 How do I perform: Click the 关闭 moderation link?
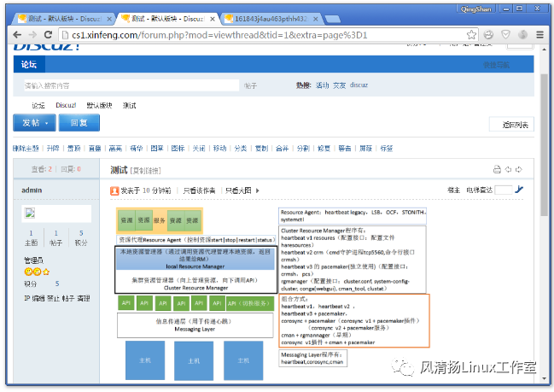[199, 149]
